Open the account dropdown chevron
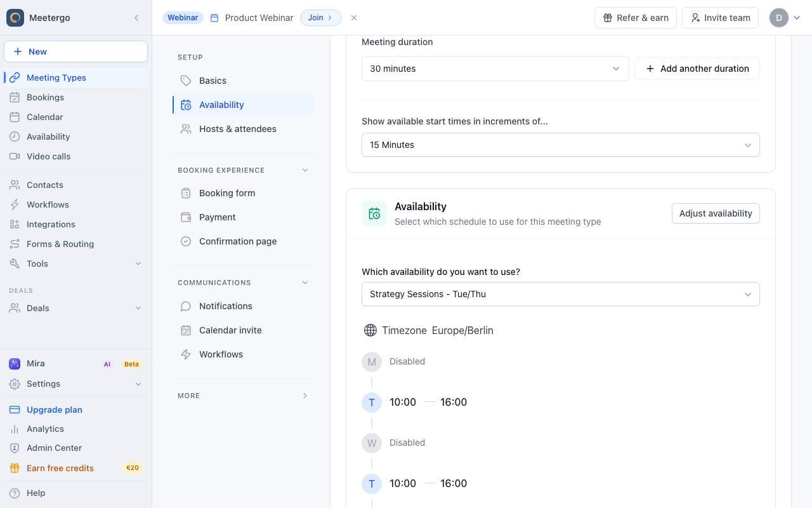Image resolution: width=812 pixels, height=508 pixels. click(797, 18)
